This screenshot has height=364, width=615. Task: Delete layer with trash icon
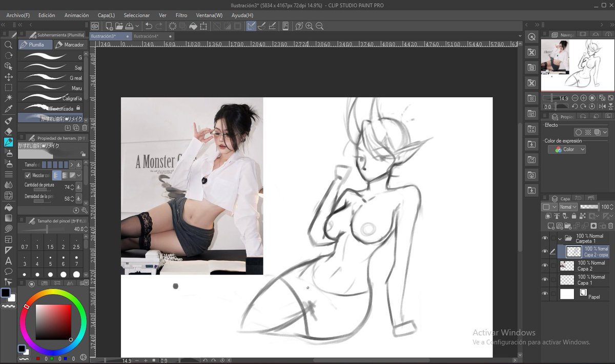point(611,226)
